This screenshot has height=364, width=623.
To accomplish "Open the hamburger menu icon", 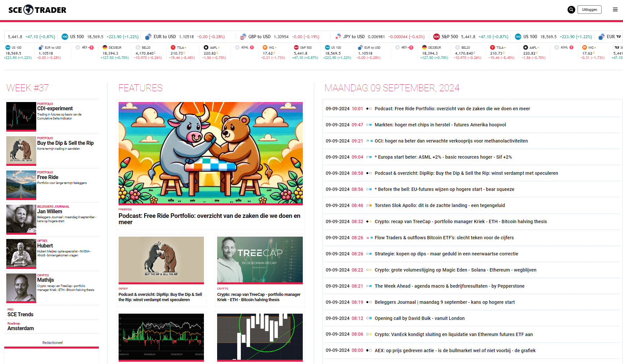I will click(615, 10).
